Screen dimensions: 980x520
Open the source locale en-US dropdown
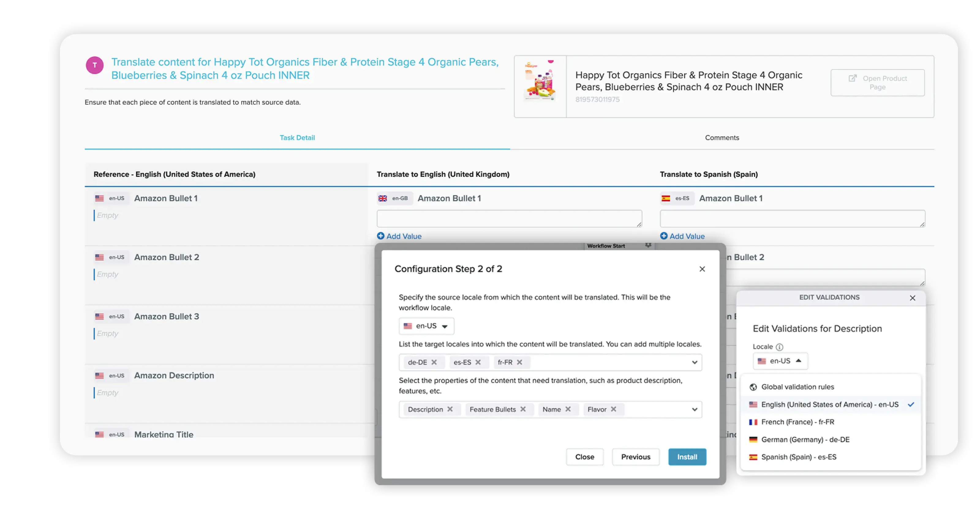427,326
